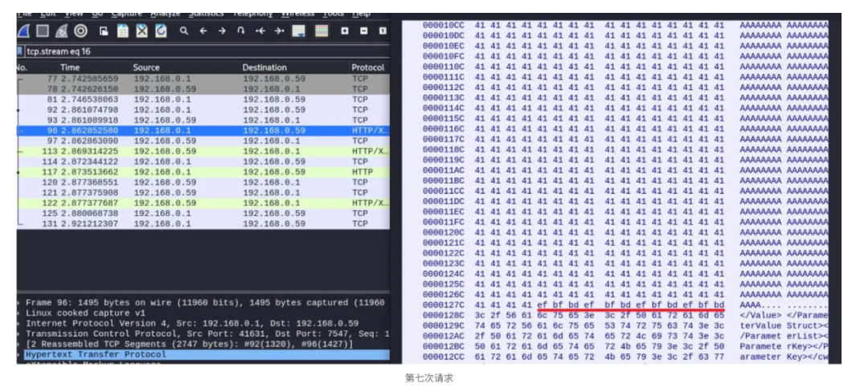Sort packets by the Protocol column header
This screenshot has width=868, height=388.
tap(369, 67)
